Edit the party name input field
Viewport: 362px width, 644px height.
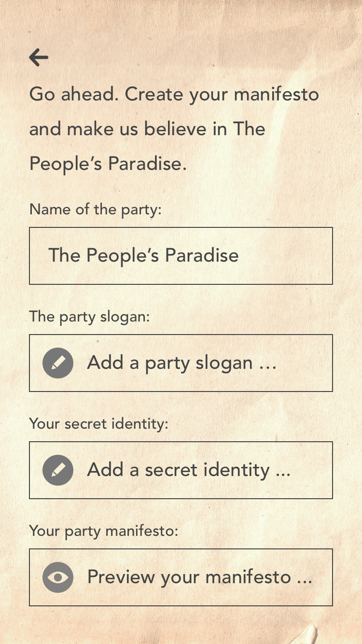tap(181, 256)
